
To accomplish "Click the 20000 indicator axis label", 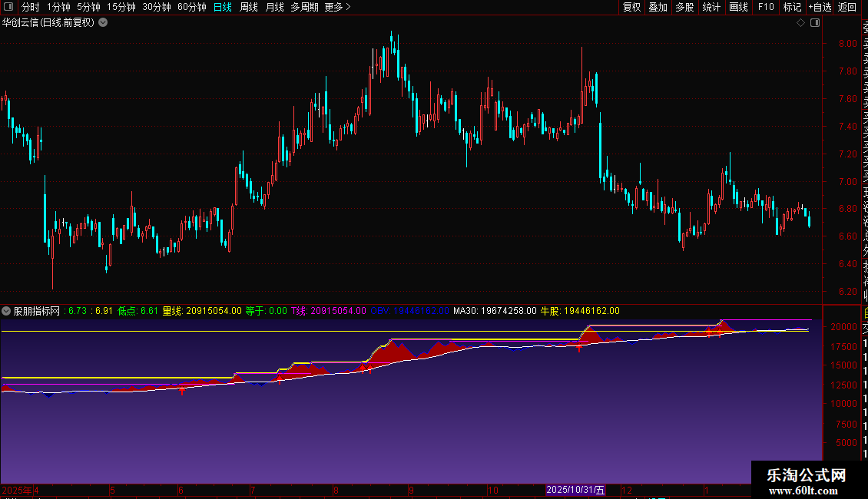I will click(844, 327).
